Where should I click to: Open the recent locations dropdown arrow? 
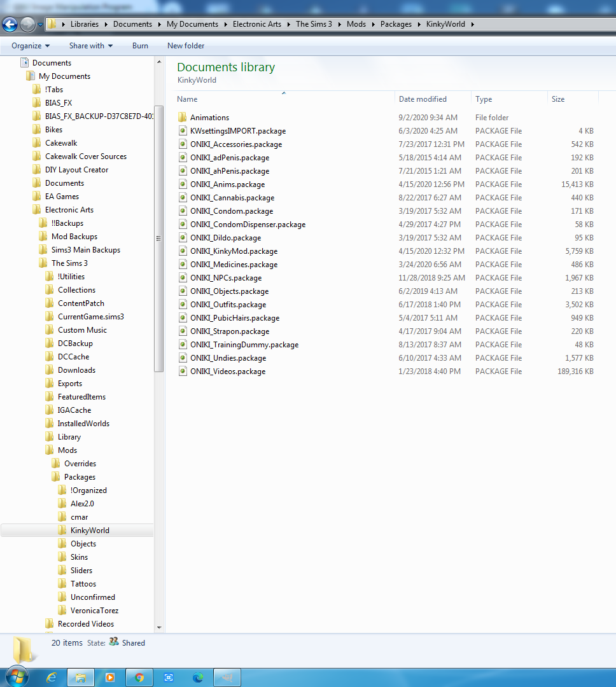click(40, 25)
